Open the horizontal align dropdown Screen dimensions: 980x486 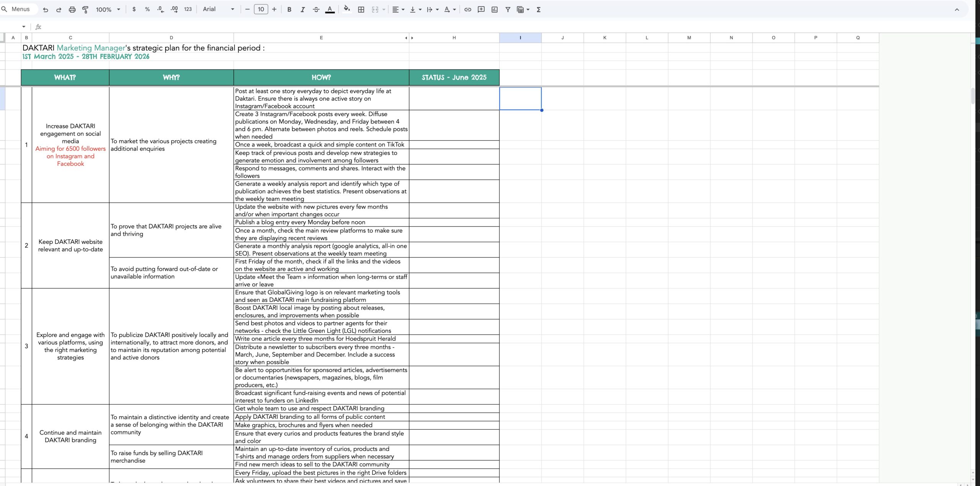coord(399,10)
